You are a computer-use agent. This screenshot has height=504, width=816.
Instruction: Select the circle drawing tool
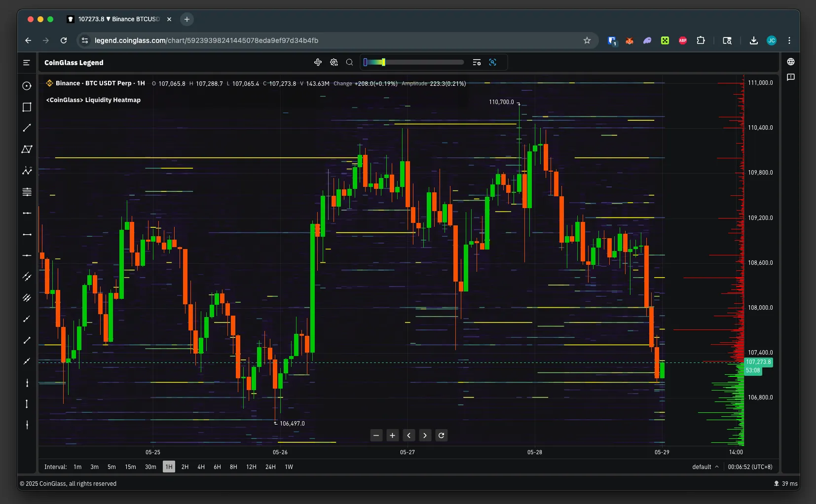pos(27,86)
